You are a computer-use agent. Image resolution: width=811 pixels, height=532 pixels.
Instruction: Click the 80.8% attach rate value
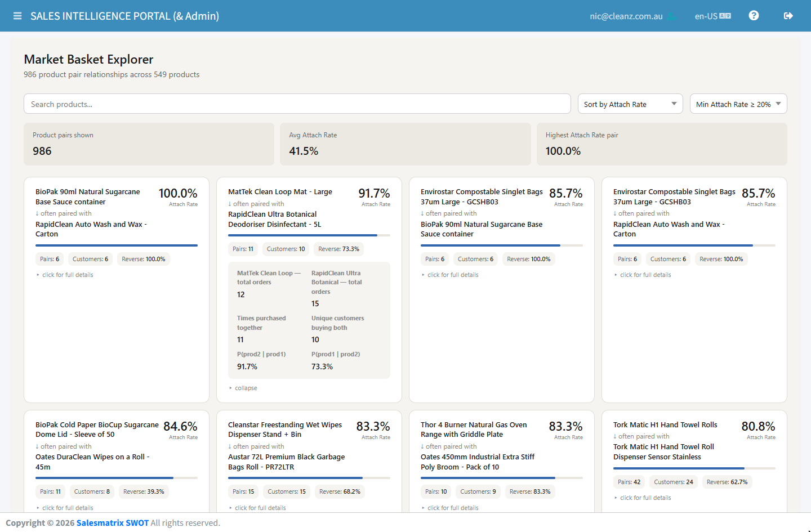tap(758, 427)
